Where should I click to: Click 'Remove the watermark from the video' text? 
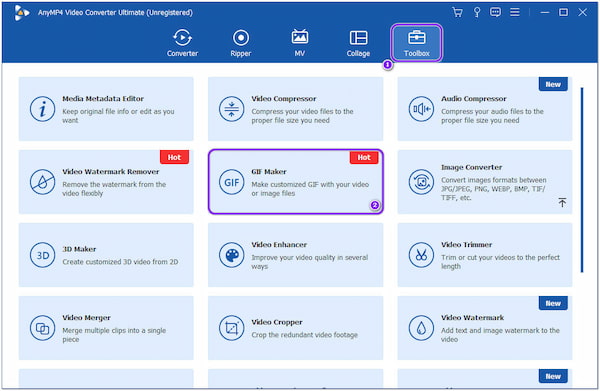114,189
